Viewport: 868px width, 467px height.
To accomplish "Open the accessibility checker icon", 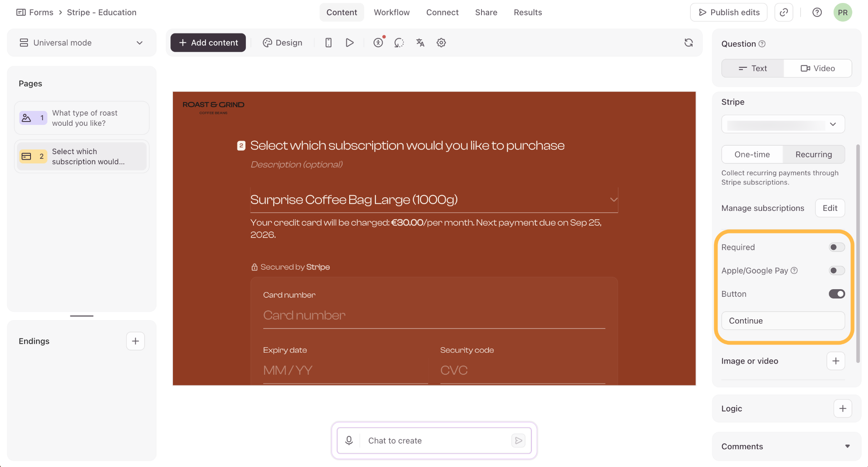I will (378, 43).
